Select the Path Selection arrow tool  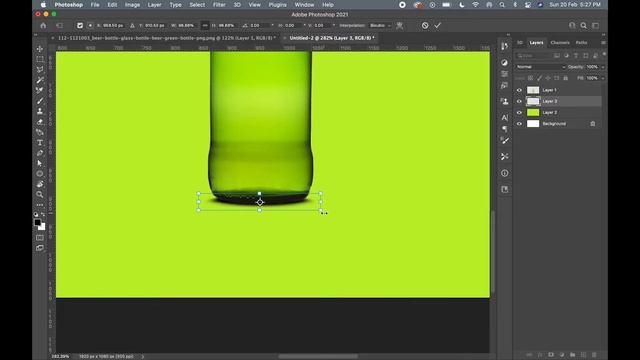tap(40, 163)
